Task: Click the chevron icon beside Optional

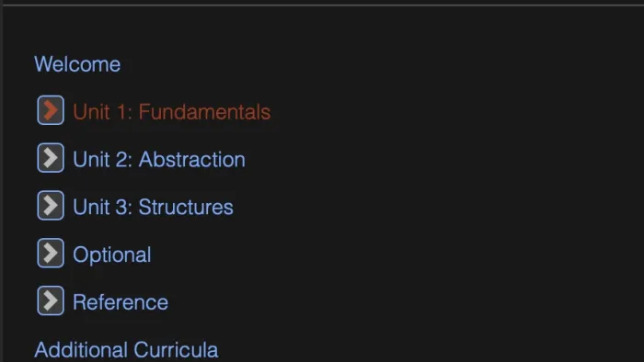Action: click(51, 253)
